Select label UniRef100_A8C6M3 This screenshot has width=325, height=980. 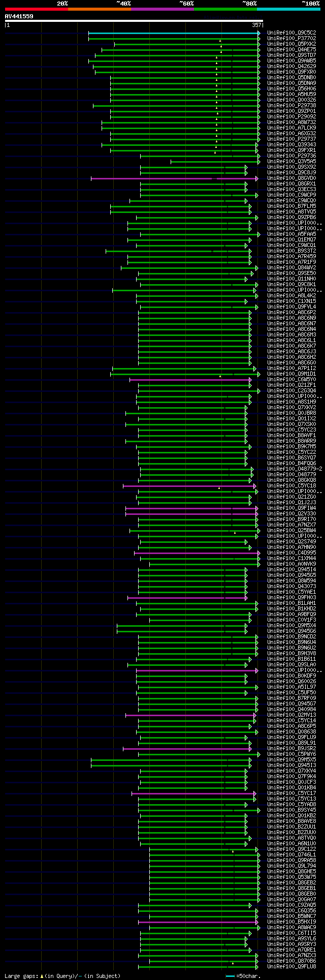291,335
